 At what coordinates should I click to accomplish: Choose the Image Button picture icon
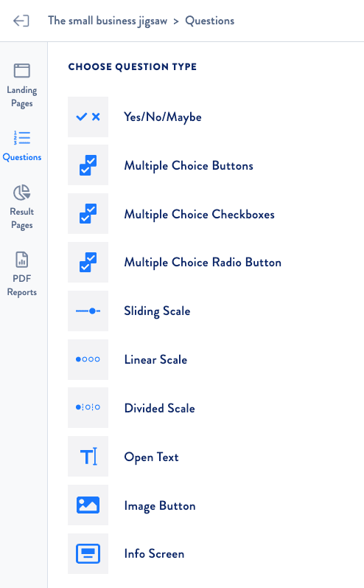coord(88,505)
